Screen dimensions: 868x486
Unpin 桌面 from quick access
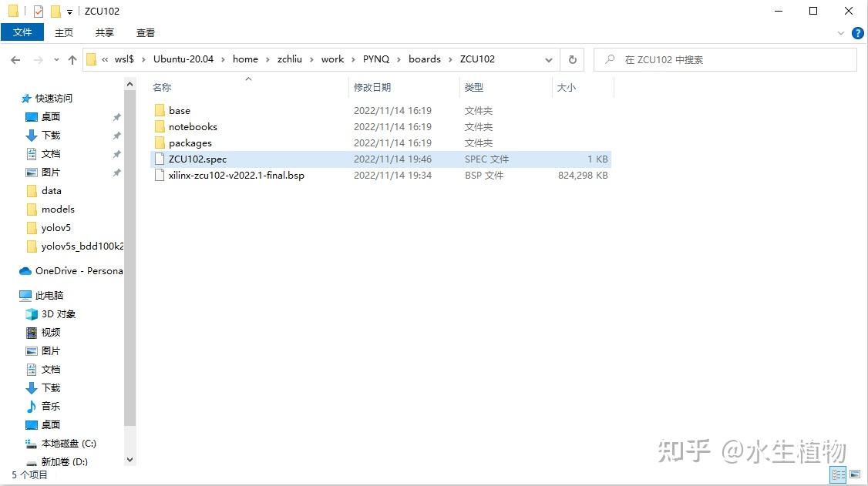[116, 117]
